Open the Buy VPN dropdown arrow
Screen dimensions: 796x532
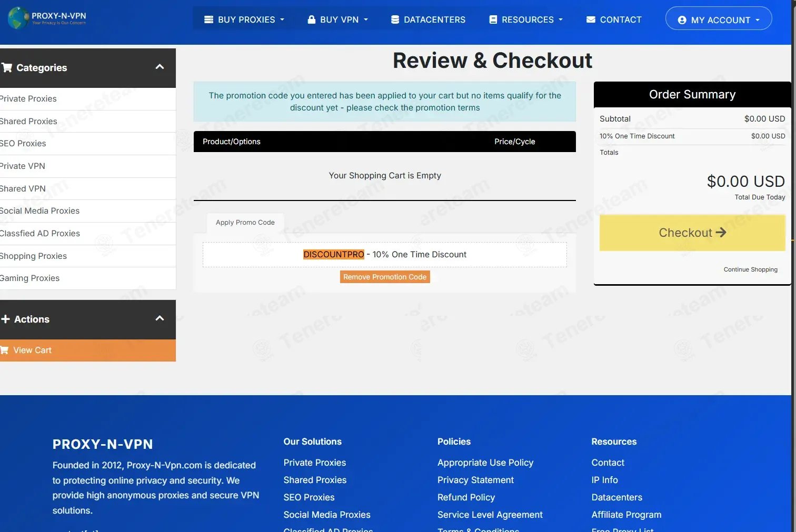click(366, 19)
